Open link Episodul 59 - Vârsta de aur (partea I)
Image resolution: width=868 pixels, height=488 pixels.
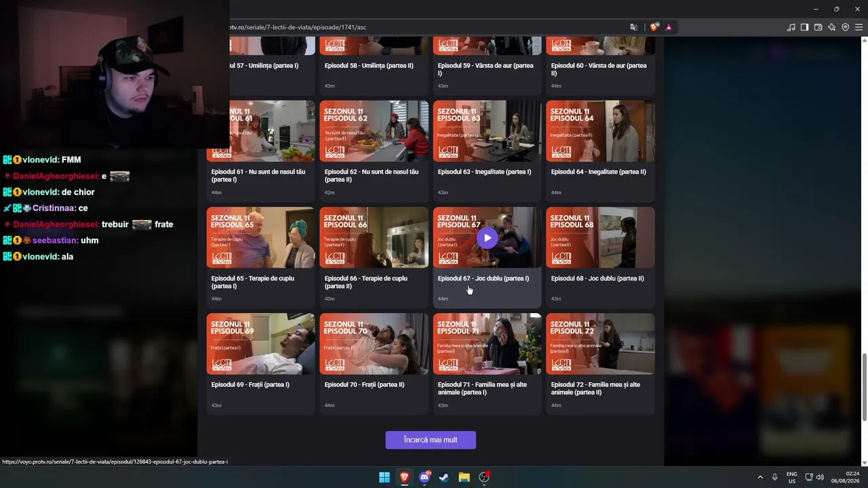pyautogui.click(x=486, y=69)
